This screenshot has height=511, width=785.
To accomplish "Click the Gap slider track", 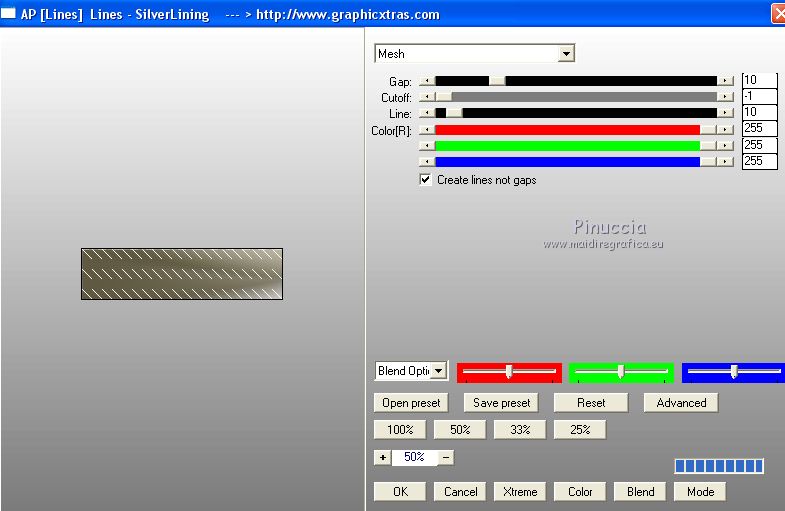I will [x=576, y=81].
